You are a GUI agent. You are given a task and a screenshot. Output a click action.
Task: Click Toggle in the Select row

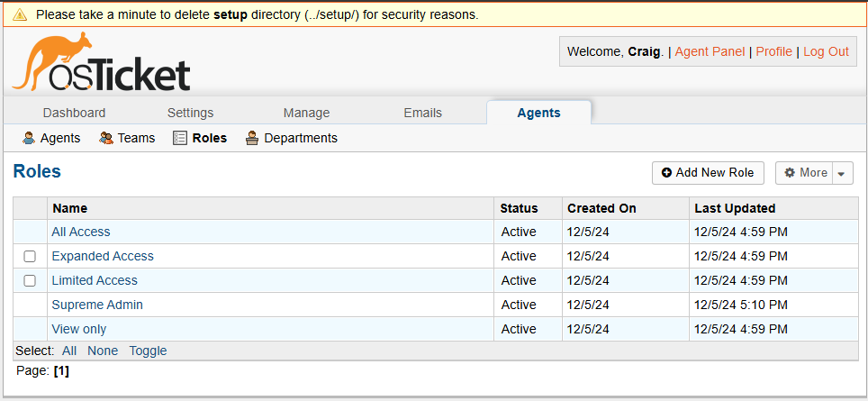(x=148, y=351)
